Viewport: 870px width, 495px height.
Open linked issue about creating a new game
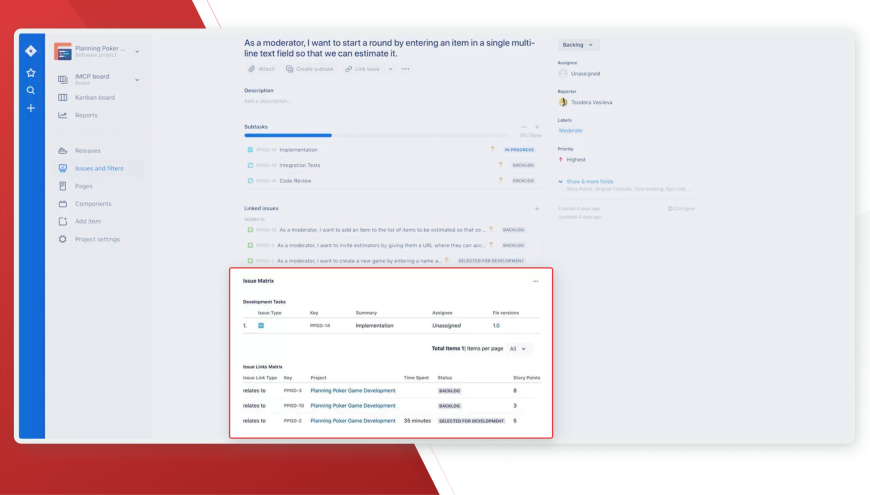tap(359, 261)
